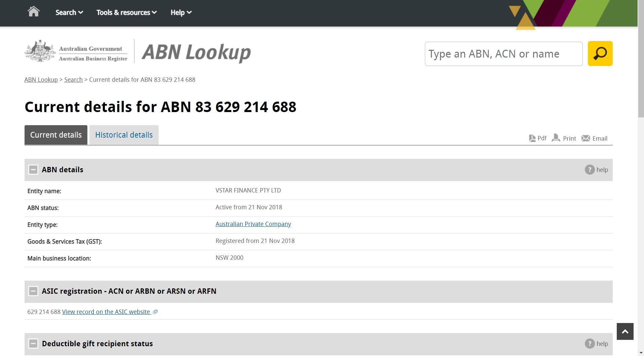The width and height of the screenshot is (644, 356).
Task: Collapse the ASIC registration section
Action: [x=33, y=291]
